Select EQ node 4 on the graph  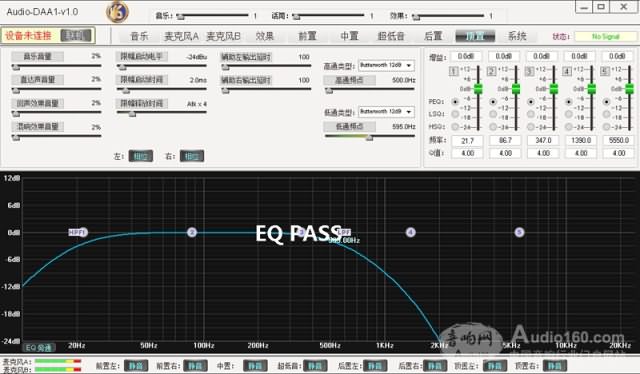pyautogui.click(x=411, y=232)
